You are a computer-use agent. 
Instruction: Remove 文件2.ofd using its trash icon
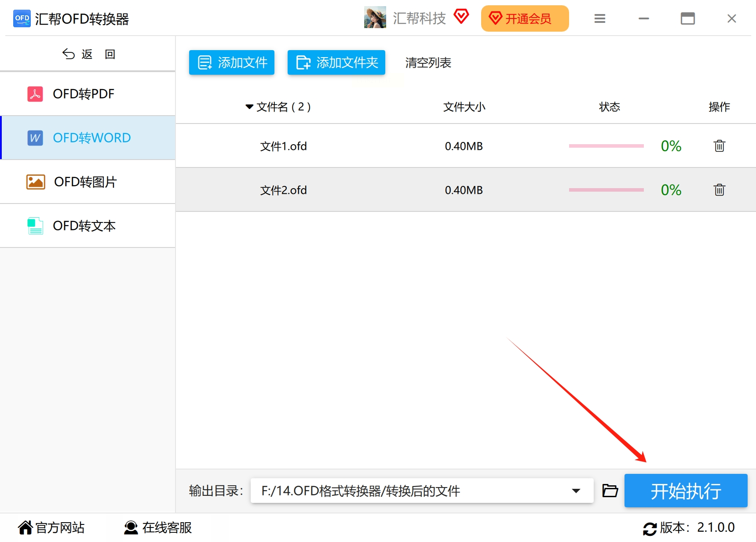(x=719, y=189)
